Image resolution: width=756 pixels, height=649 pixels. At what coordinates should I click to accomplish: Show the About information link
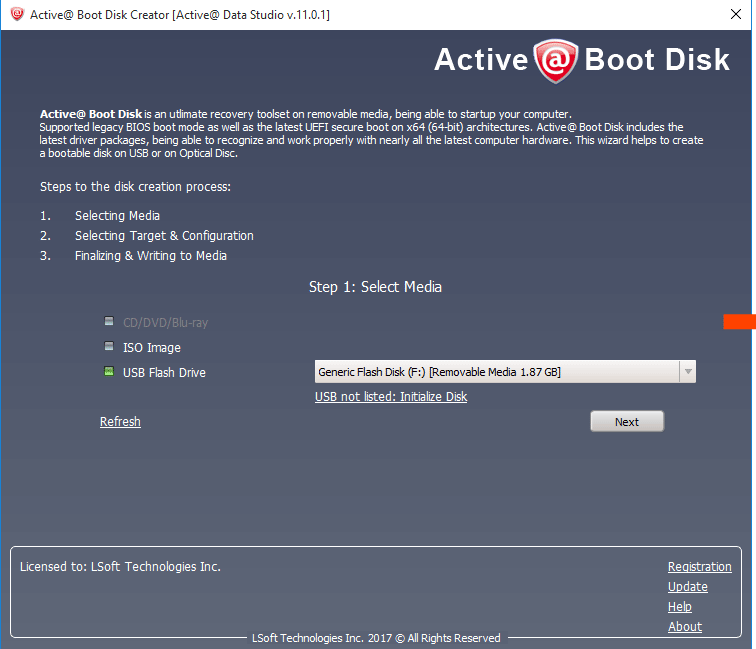pyautogui.click(x=684, y=627)
